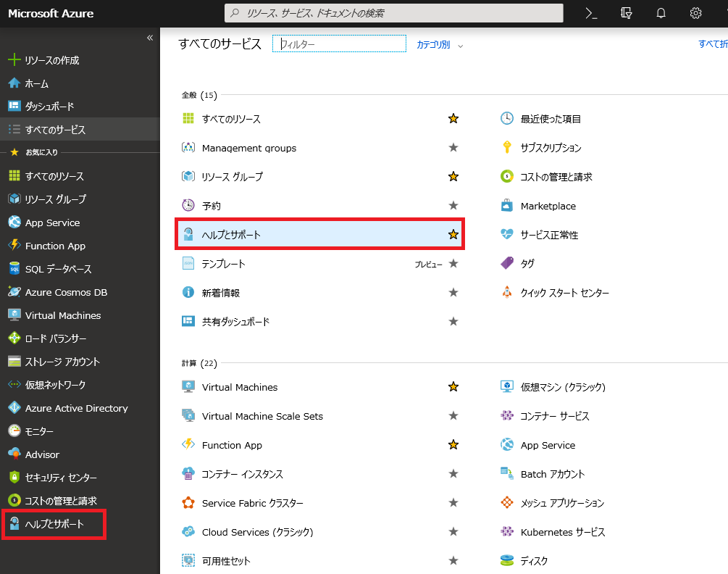Click サブスクリプション key icon
Image resolution: width=728 pixels, height=574 pixels.
[507, 147]
